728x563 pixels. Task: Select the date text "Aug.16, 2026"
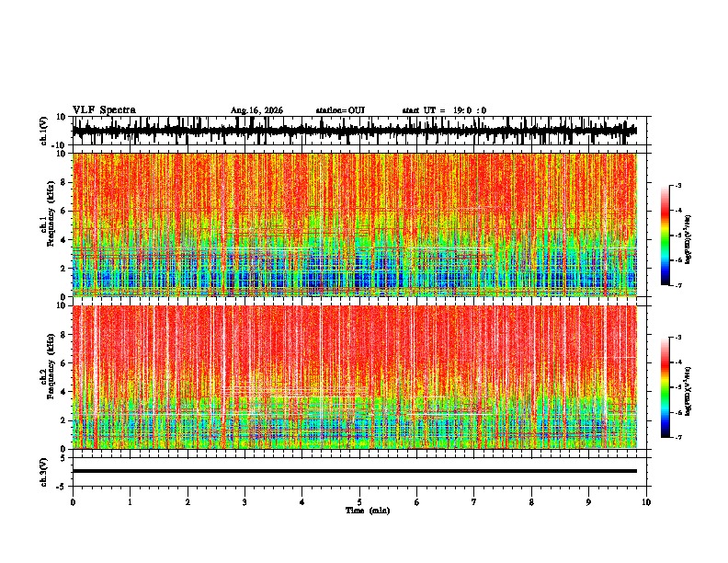[256, 110]
